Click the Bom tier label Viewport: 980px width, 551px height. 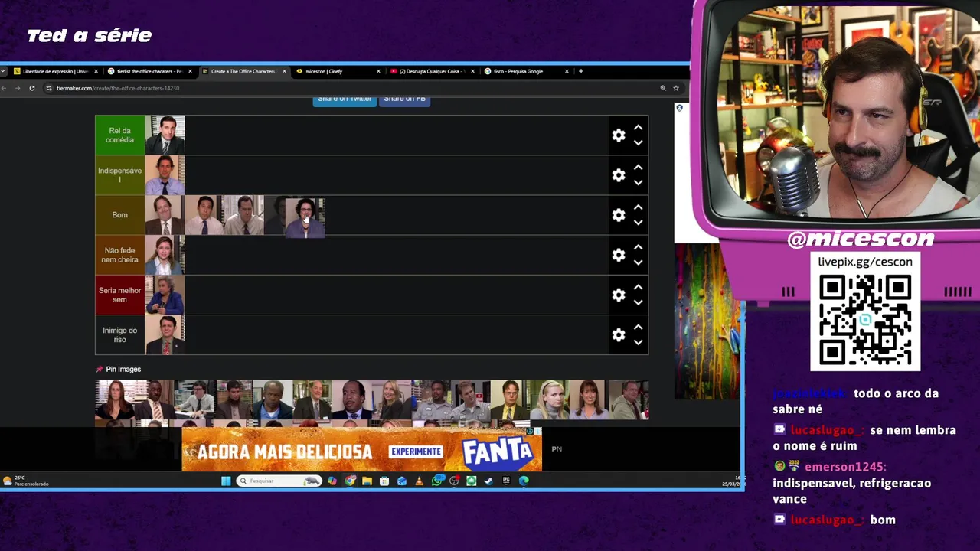coord(120,215)
